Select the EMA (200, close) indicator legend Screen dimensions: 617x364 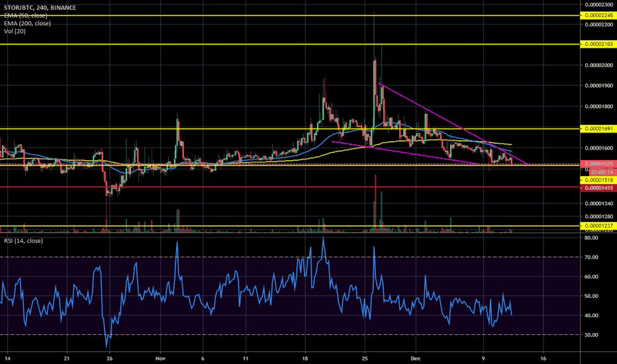pyautogui.click(x=27, y=23)
